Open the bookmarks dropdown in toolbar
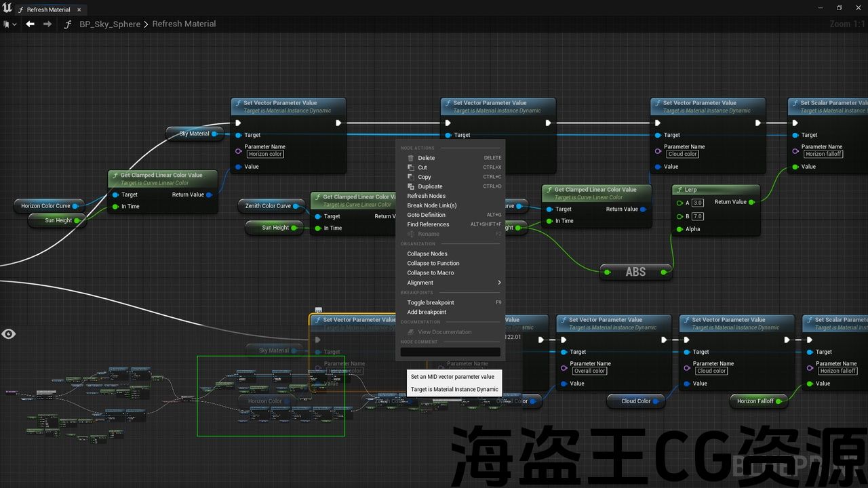 10,24
